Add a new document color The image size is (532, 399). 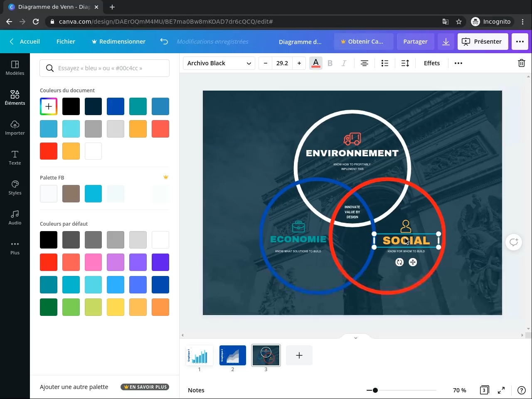point(49,106)
